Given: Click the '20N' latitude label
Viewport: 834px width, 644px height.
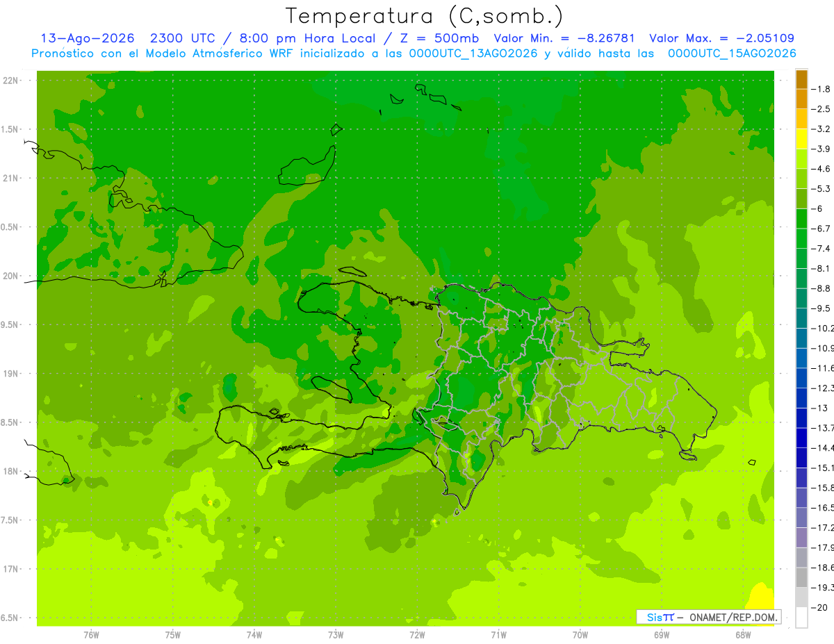Looking at the screenshot, I should coord(10,276).
